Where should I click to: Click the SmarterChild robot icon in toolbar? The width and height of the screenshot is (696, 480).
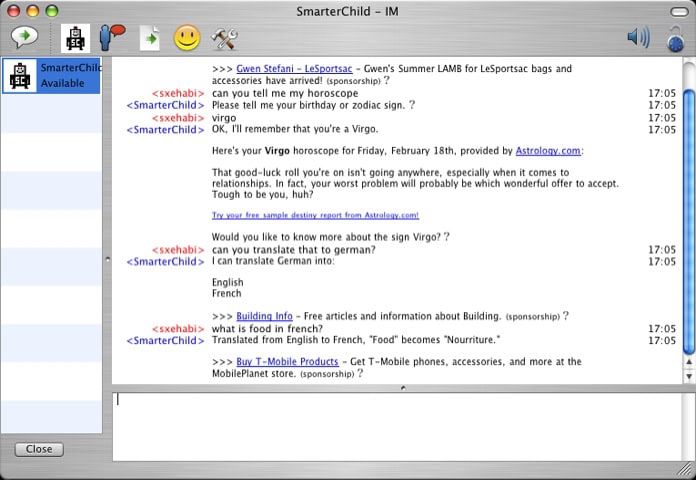(76, 38)
